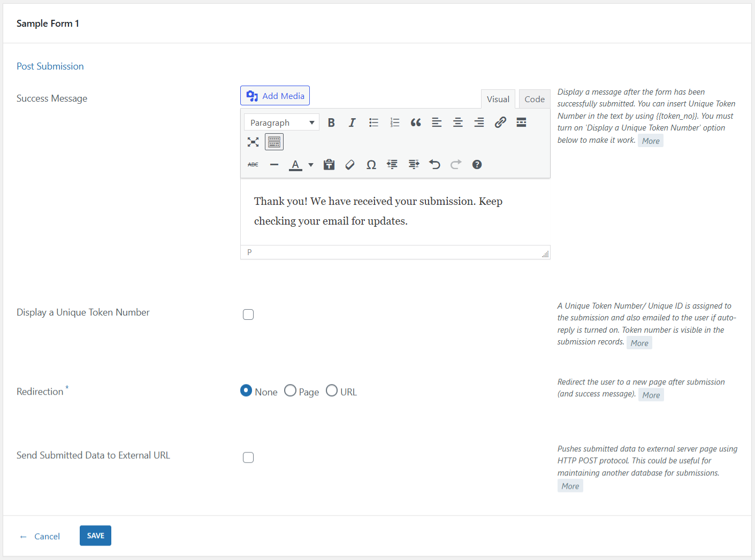Select the Page redirection option
The width and height of the screenshot is (755, 560).
pos(291,391)
